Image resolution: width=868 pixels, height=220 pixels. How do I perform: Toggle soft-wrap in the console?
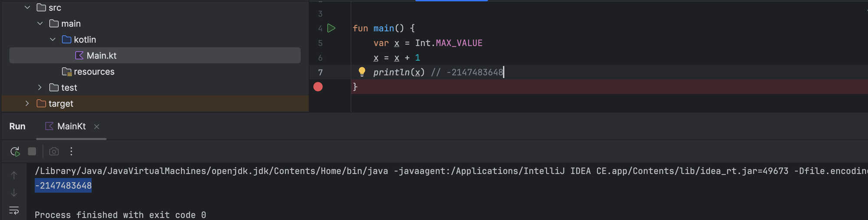pyautogui.click(x=14, y=210)
